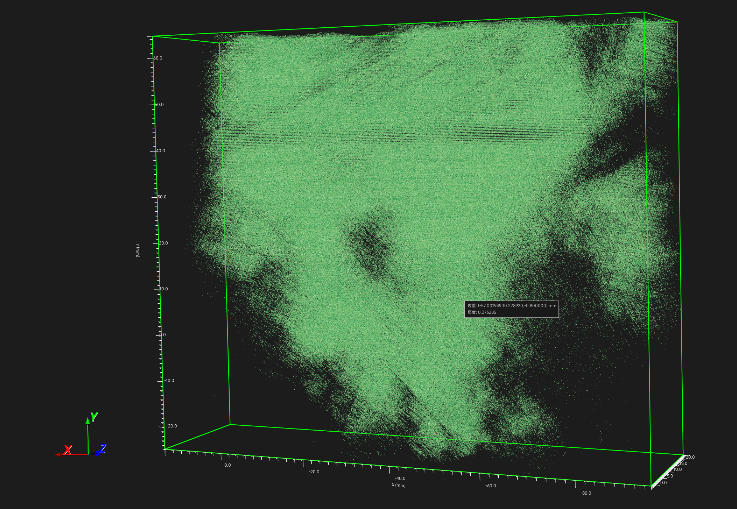Click the dark tooltip box over the point cloud

pyautogui.click(x=511, y=309)
